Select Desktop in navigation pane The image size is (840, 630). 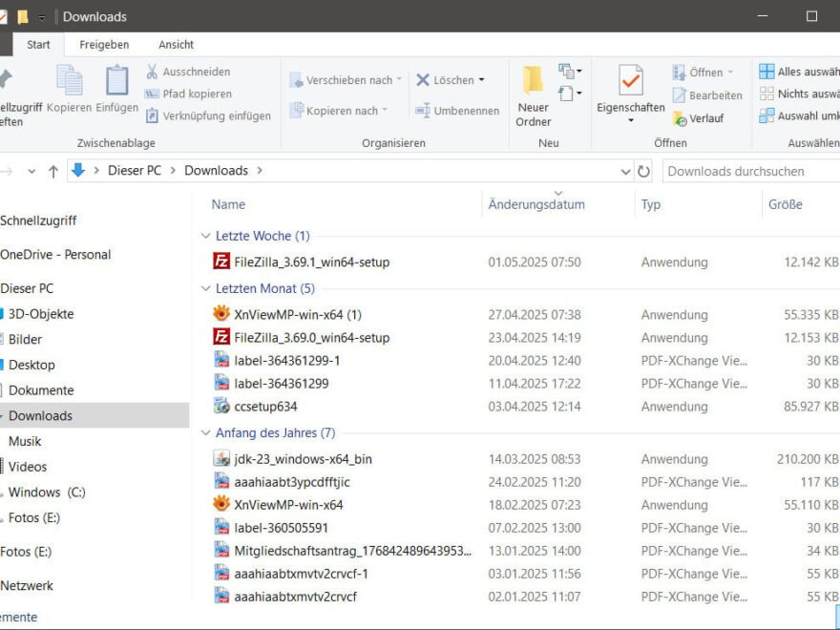[x=31, y=365]
